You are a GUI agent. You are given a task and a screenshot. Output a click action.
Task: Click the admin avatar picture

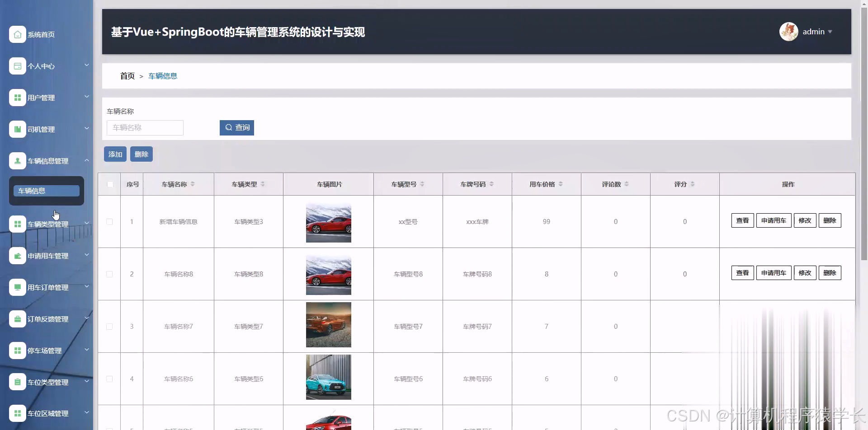pyautogui.click(x=788, y=32)
